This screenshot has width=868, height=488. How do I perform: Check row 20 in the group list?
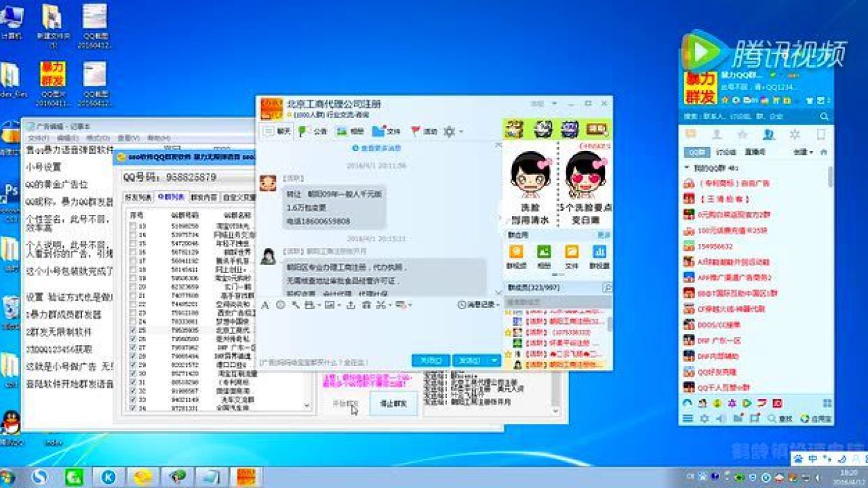tap(132, 287)
